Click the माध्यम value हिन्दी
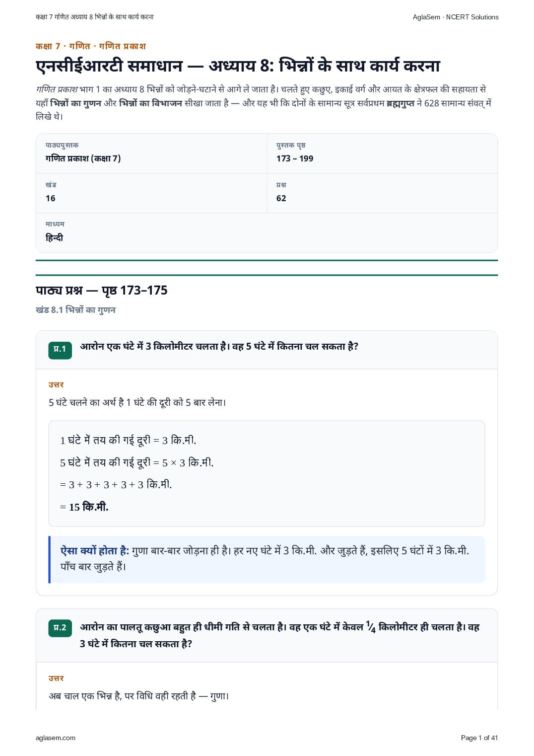Image resolution: width=534 pixels, height=756 pixels. (x=54, y=238)
